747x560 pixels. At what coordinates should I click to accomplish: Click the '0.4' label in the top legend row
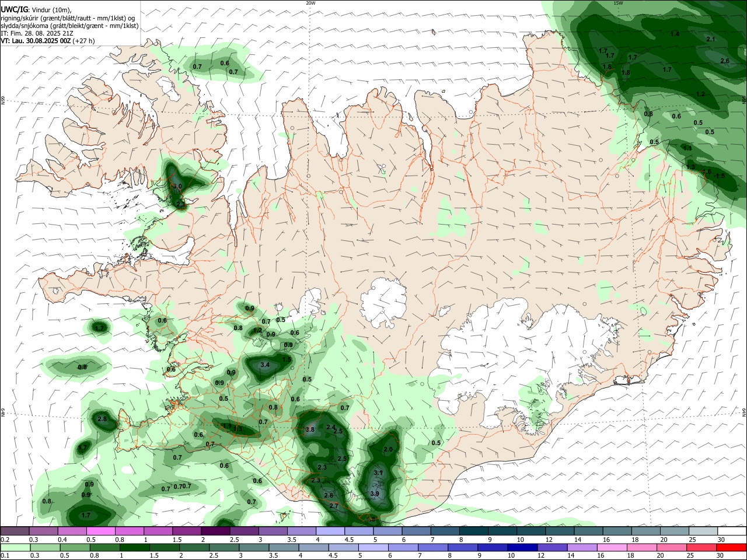tap(62, 540)
